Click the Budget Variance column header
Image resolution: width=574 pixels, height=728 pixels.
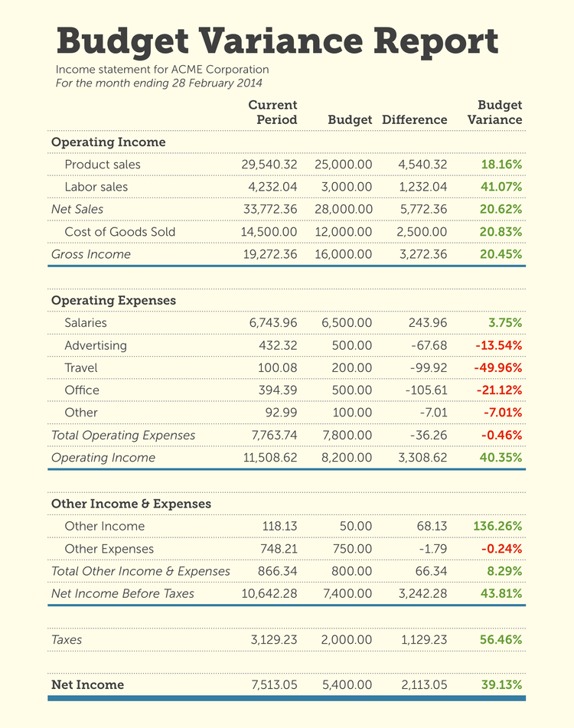point(495,112)
